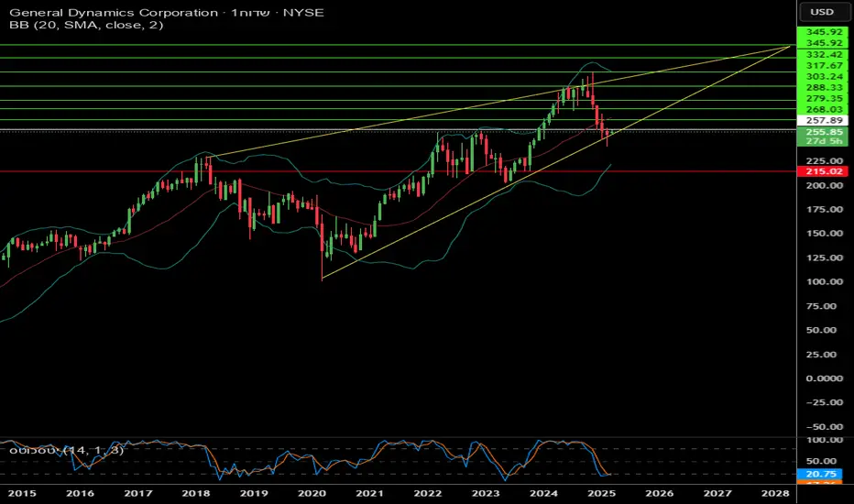Click the 27d 5h countdown label

tap(824, 141)
